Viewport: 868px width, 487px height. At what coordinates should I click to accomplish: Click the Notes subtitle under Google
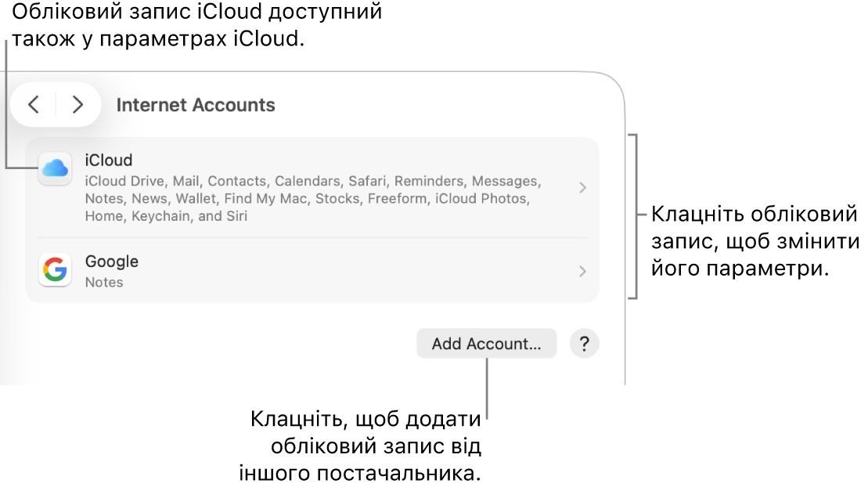point(104,282)
